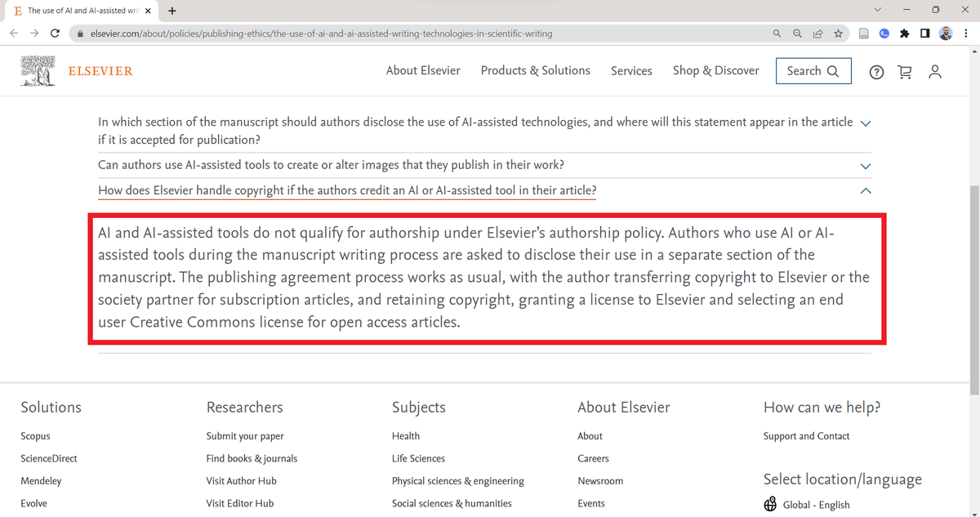
Task: Open the Events link
Action: click(591, 503)
